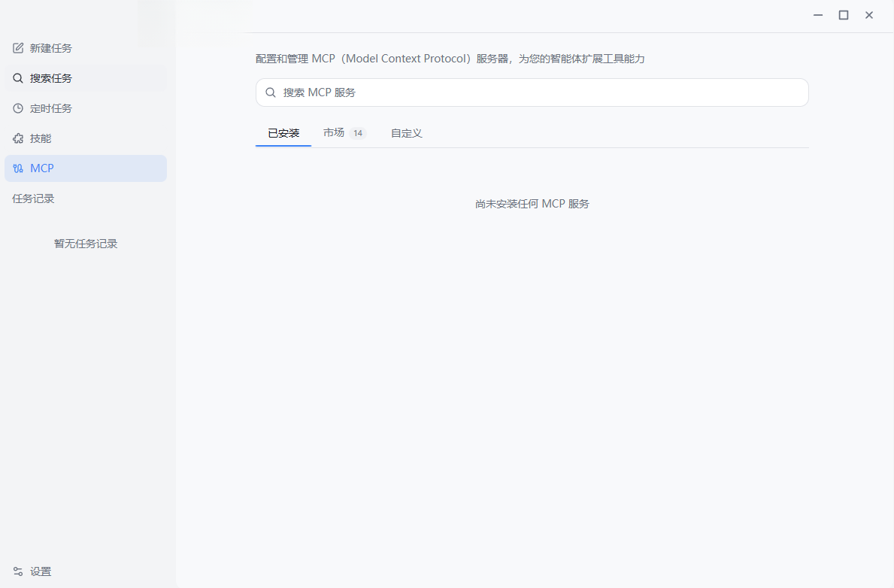Click the 搜索任务 magnifier icon in sidebar

(x=18, y=78)
